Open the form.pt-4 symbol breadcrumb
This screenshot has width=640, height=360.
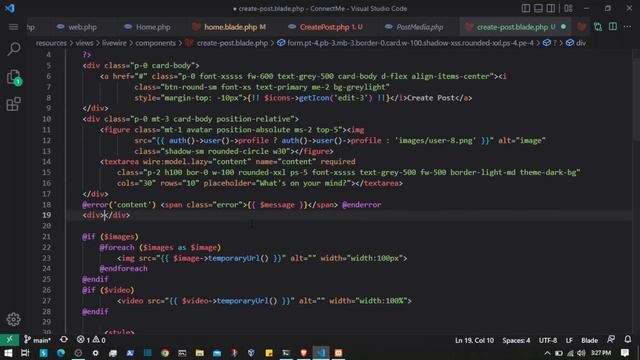410,43
